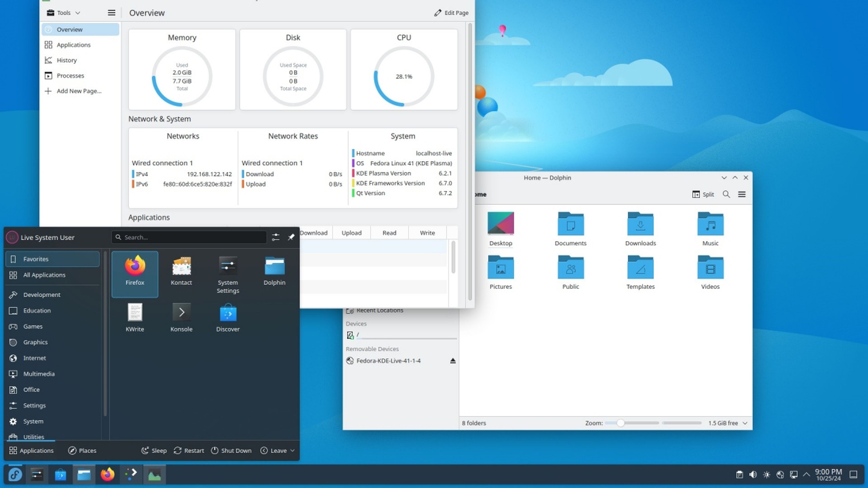Open Discover software center in launcher
Image resolution: width=868 pixels, height=488 pixels.
click(228, 318)
